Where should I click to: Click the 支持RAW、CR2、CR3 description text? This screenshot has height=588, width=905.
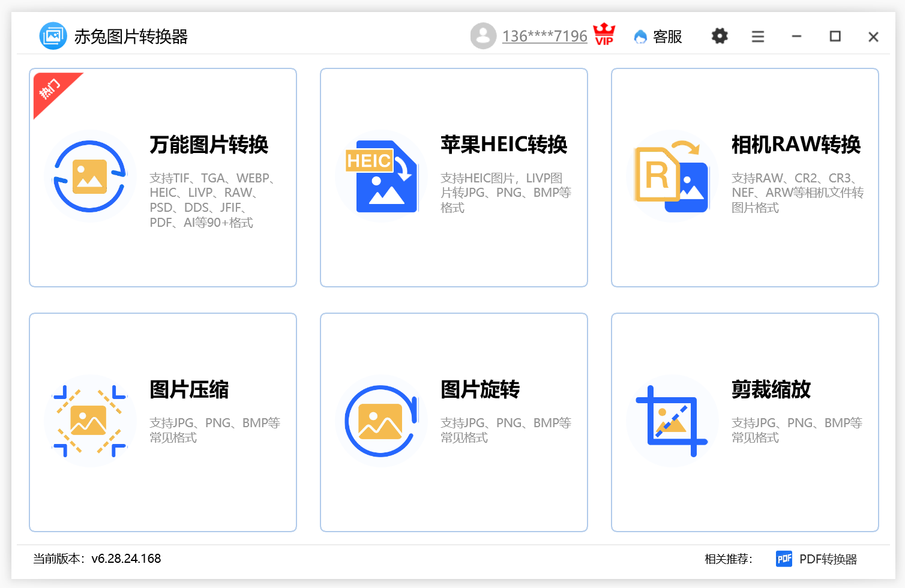(x=798, y=193)
